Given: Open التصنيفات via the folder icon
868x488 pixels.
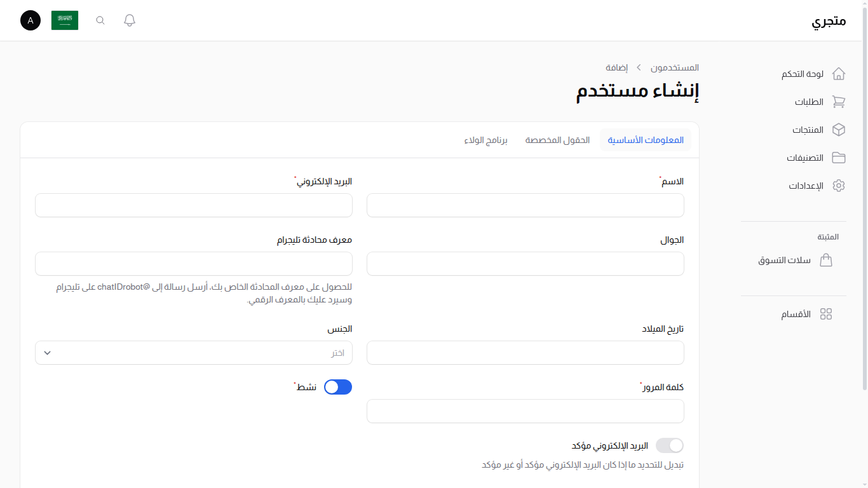Looking at the screenshot, I should (x=807, y=158).
